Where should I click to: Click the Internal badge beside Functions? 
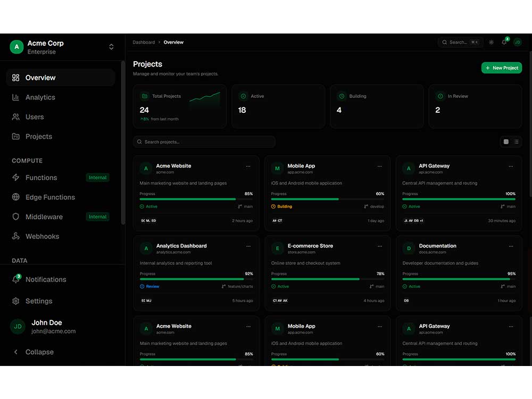pyautogui.click(x=97, y=178)
